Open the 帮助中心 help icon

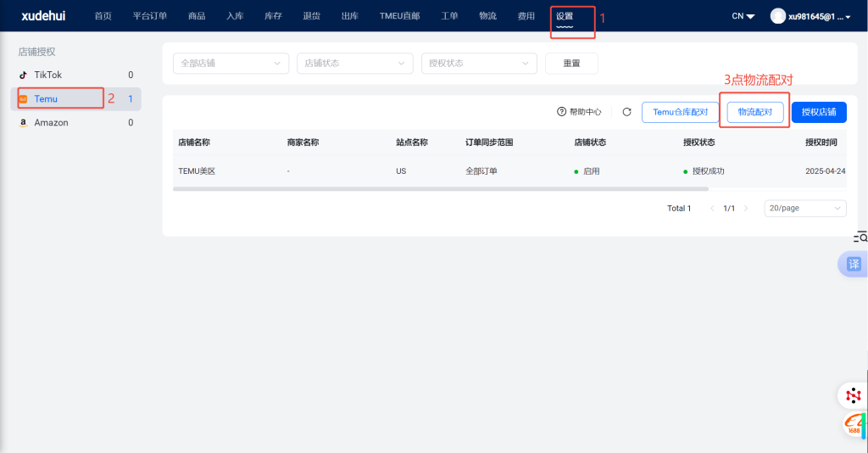pos(561,112)
